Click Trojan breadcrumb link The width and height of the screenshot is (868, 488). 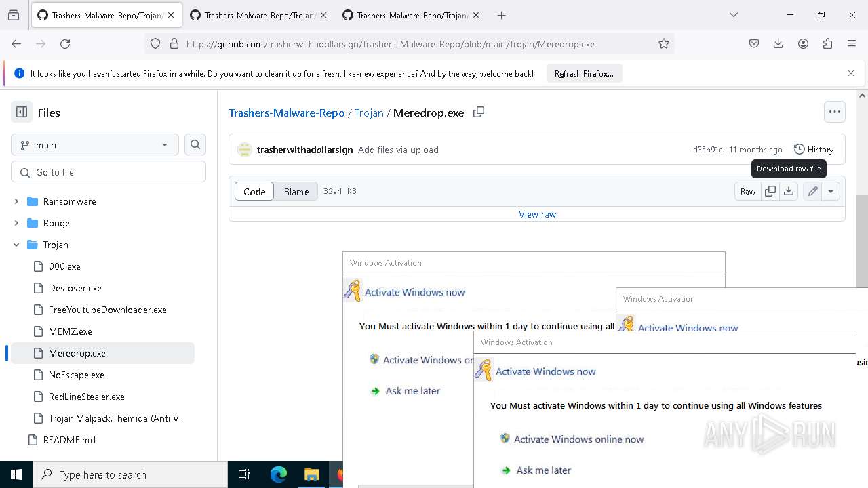tap(369, 113)
